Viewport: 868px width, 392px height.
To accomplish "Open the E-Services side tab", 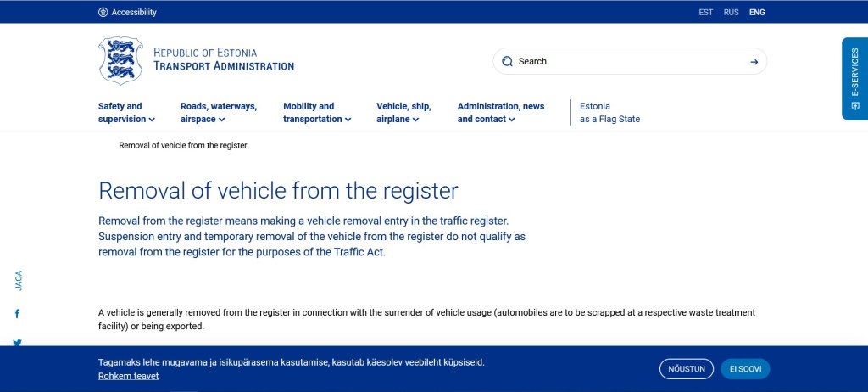I will (x=854, y=79).
